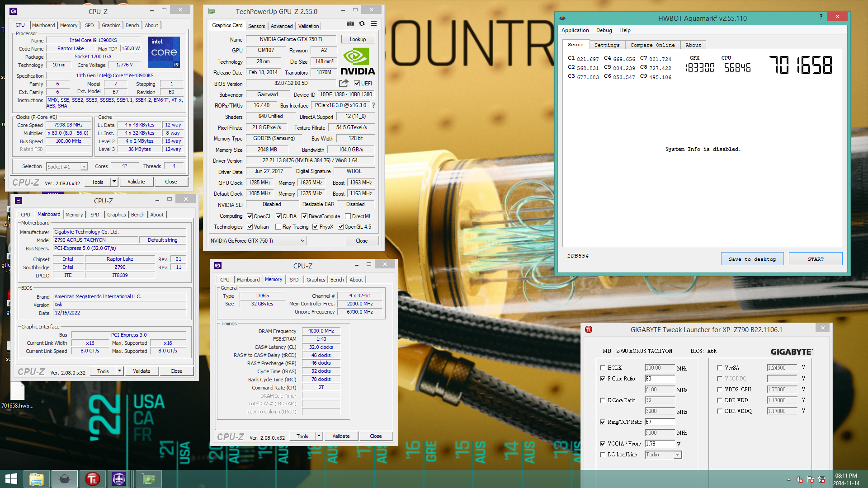Click P Core Ratio input field
The height and width of the screenshot is (488, 868).
[x=660, y=379]
